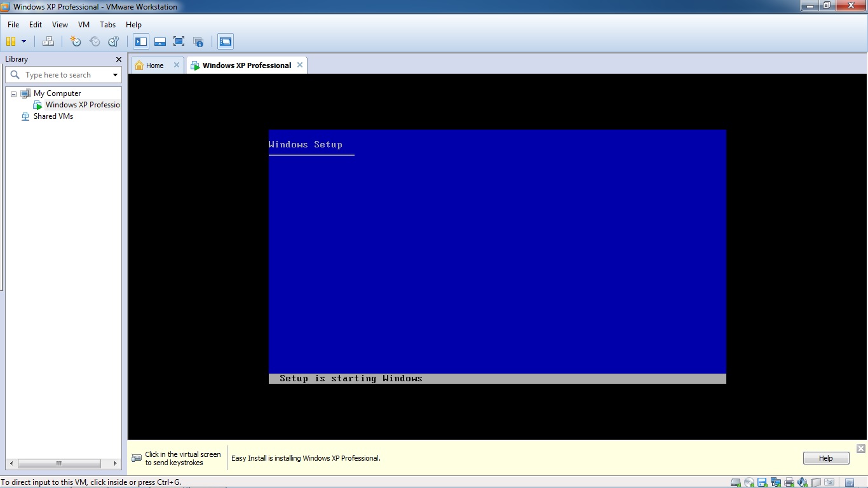This screenshot has height=488, width=868.
Task: Open the hard disk device status icon
Action: 735,483
